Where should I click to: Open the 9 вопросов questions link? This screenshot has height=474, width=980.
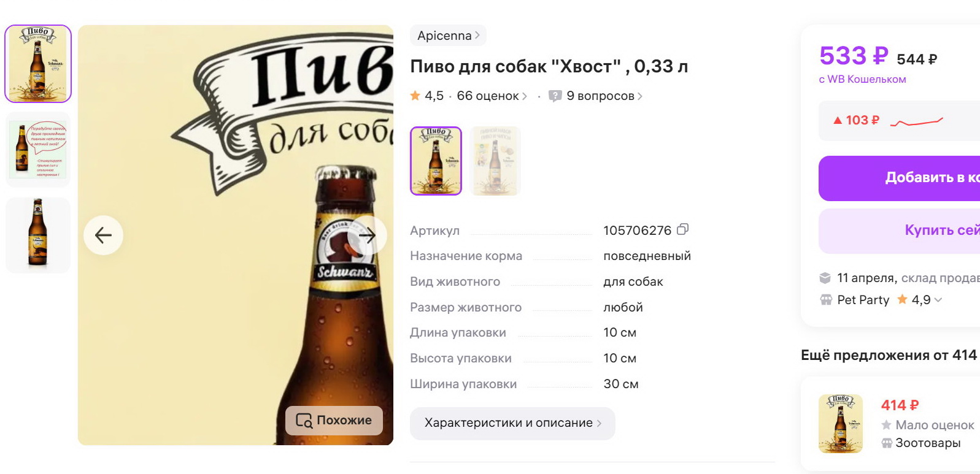tap(604, 96)
